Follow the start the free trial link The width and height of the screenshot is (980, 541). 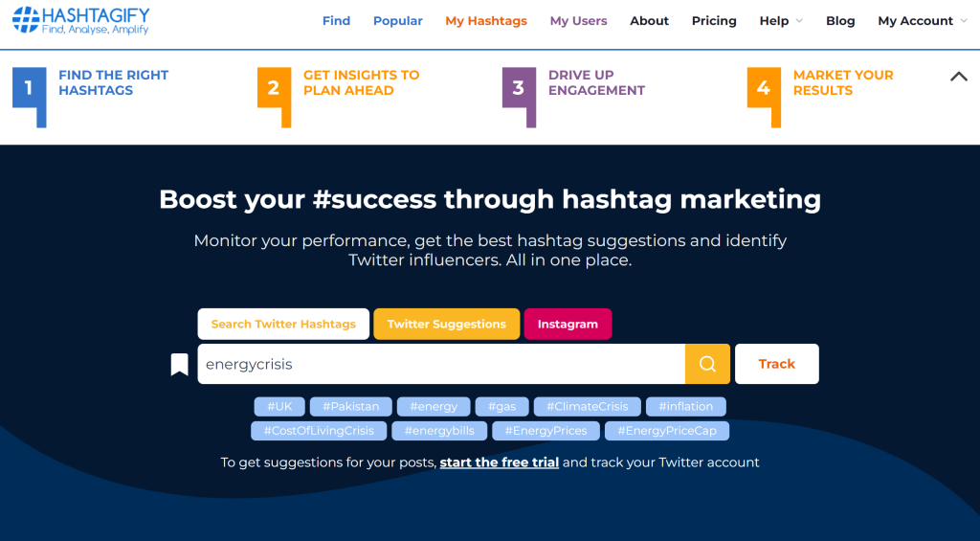500,462
